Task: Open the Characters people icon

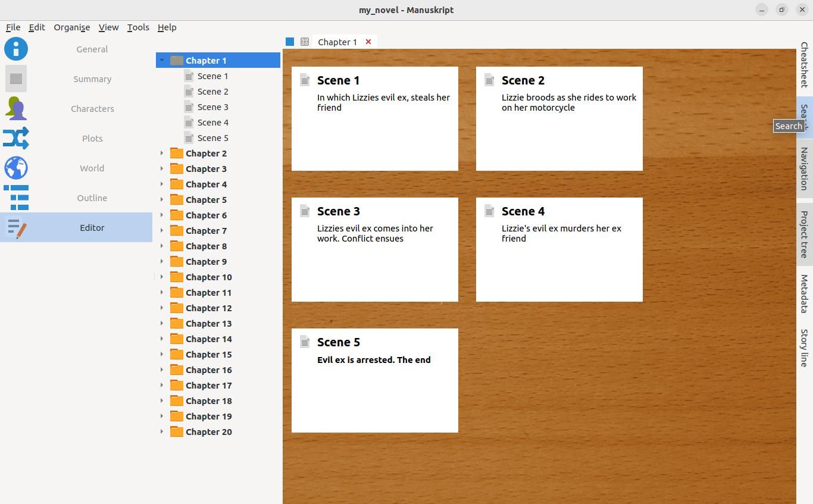Action: click(x=16, y=108)
